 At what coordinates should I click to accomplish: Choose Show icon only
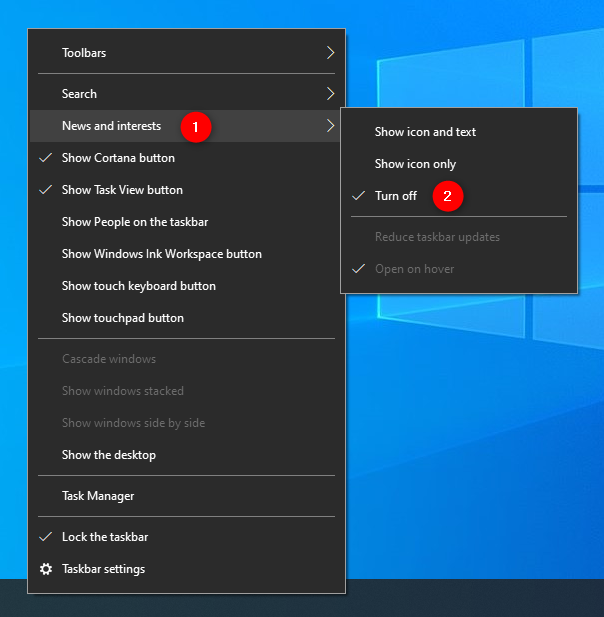(x=415, y=164)
